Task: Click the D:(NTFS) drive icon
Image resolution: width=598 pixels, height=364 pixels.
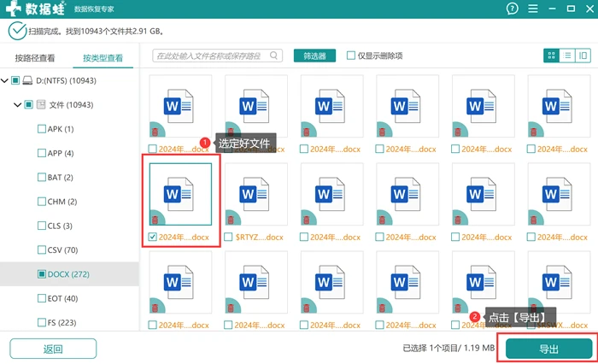Action: pyautogui.click(x=27, y=80)
